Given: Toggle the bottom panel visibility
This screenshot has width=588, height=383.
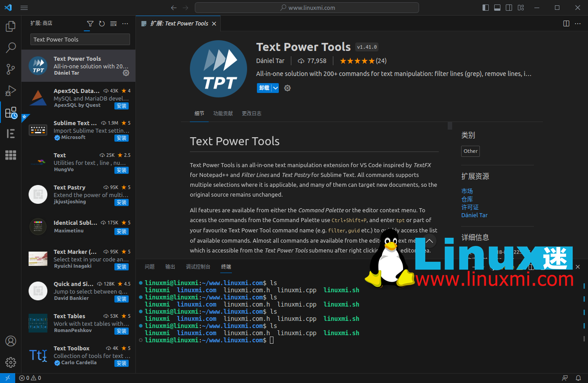Looking at the screenshot, I should point(497,8).
